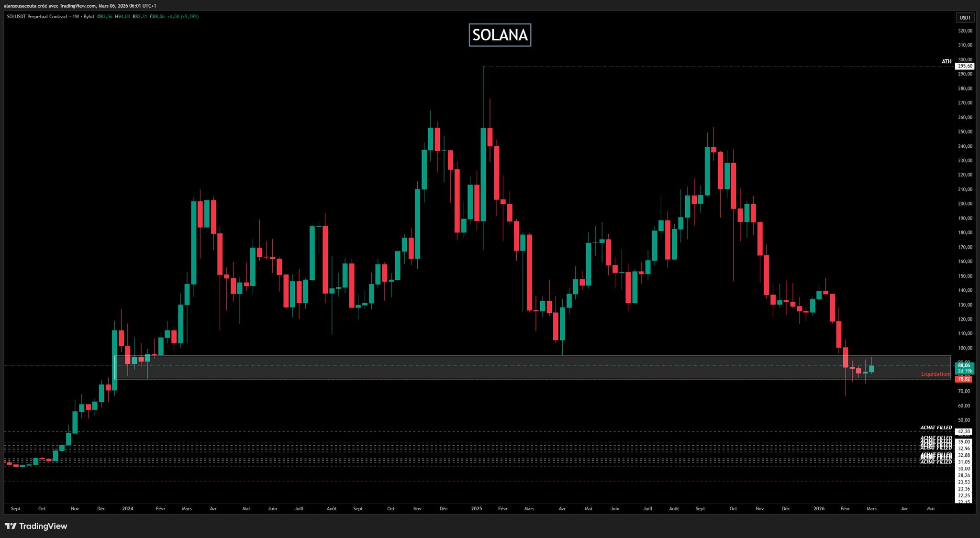Click the 23,53 order price label
The width and height of the screenshot is (980, 538).
pos(964,482)
